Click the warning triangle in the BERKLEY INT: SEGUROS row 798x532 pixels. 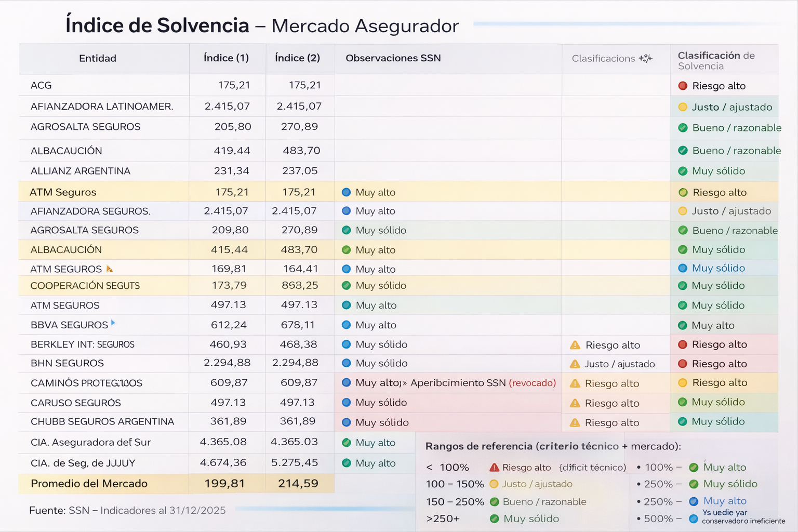[575, 345]
